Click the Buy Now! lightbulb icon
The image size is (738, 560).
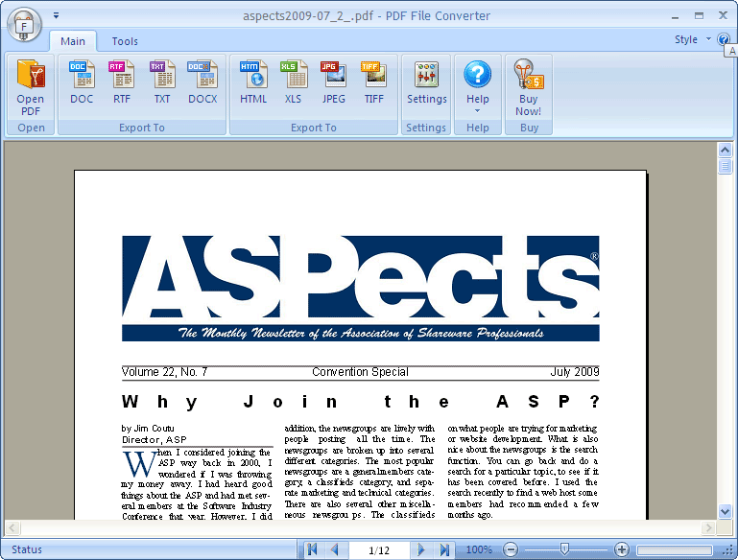pyautogui.click(x=528, y=75)
